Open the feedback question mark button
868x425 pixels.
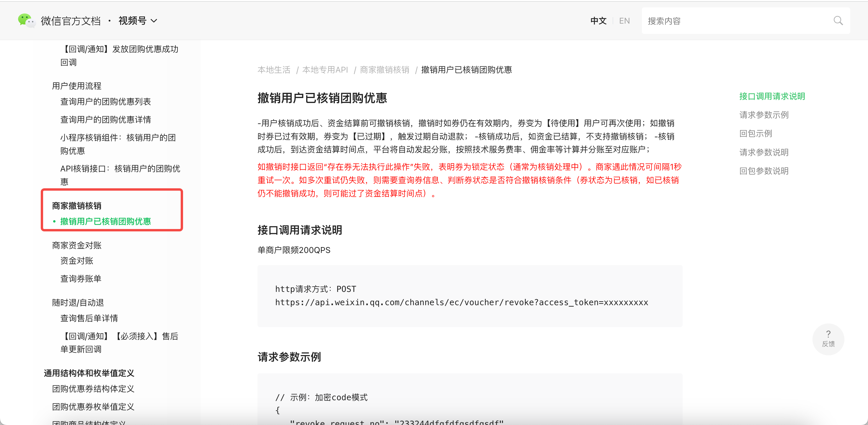(x=828, y=339)
